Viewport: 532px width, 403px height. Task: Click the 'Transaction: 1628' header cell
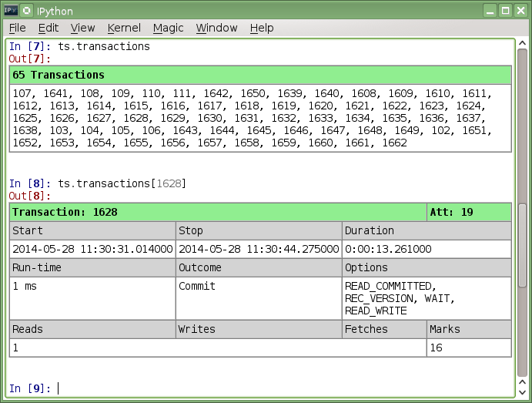pos(218,212)
